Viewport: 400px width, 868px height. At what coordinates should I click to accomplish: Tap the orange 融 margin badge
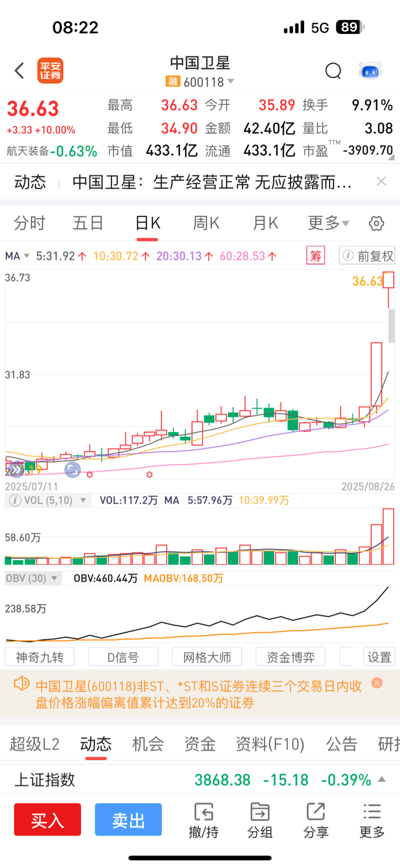173,82
